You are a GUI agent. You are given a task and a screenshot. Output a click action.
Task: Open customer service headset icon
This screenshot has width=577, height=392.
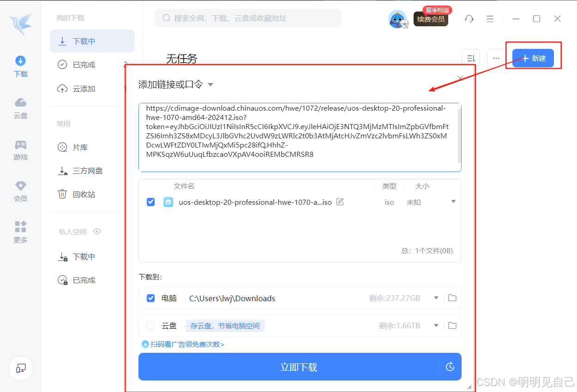469,19
